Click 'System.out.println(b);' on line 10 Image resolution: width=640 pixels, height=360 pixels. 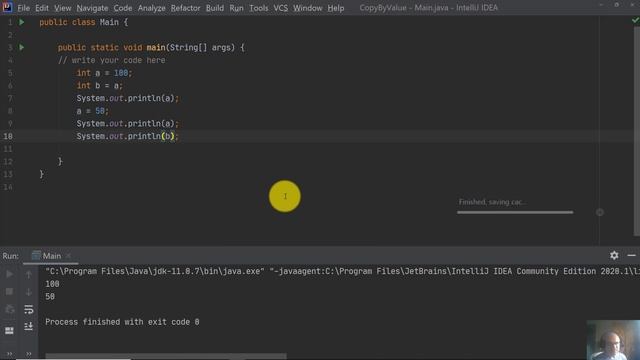coord(127,136)
